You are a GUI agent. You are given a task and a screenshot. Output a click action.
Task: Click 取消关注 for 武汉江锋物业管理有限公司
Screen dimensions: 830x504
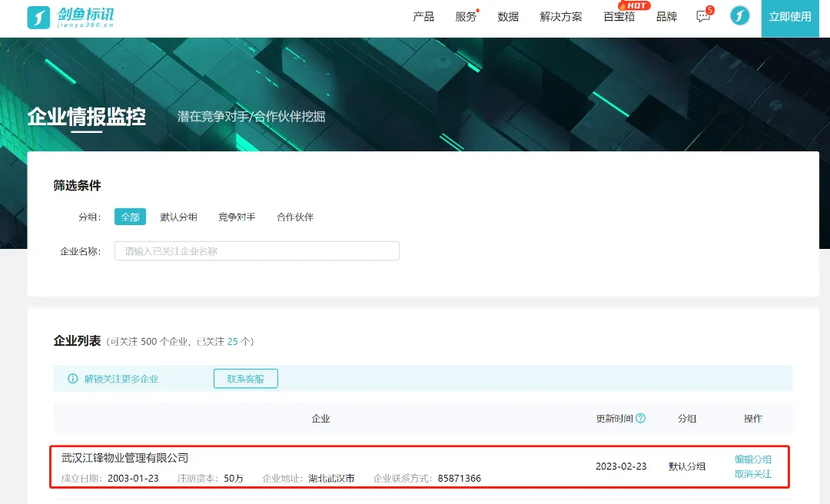[752, 474]
